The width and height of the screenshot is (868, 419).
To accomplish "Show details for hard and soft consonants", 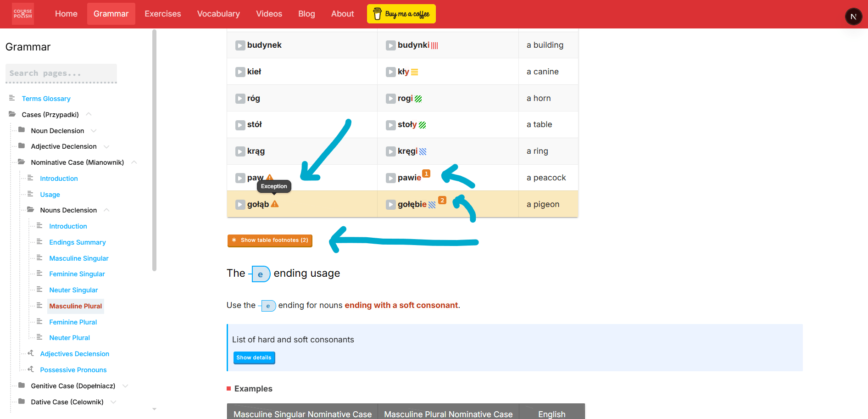I will pyautogui.click(x=254, y=358).
